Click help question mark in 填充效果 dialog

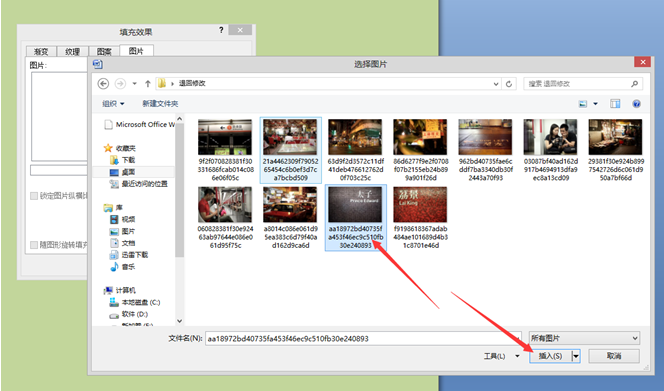(221, 30)
